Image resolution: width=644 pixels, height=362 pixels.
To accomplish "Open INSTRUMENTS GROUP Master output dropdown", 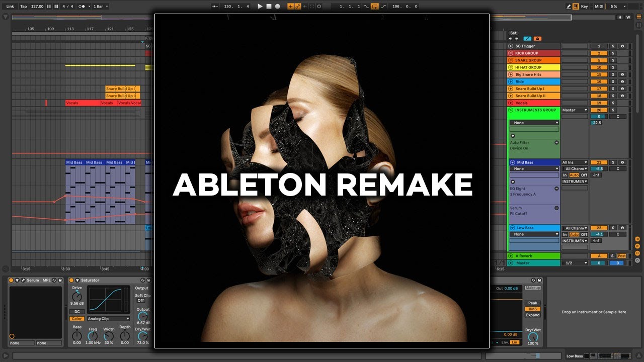I will tap(575, 110).
